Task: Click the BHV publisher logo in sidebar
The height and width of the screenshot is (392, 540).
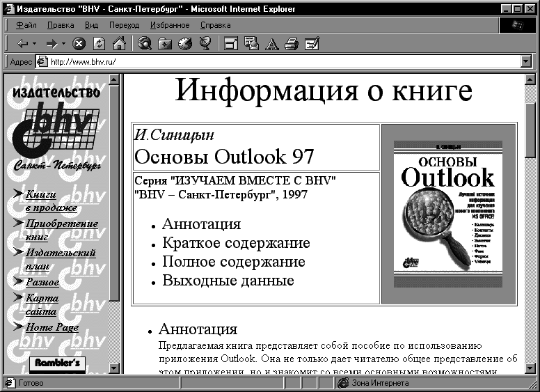Action: click(x=57, y=127)
